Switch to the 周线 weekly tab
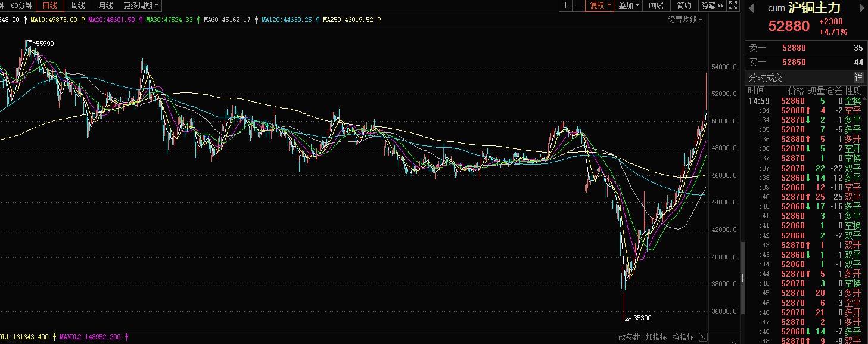 (78, 5)
